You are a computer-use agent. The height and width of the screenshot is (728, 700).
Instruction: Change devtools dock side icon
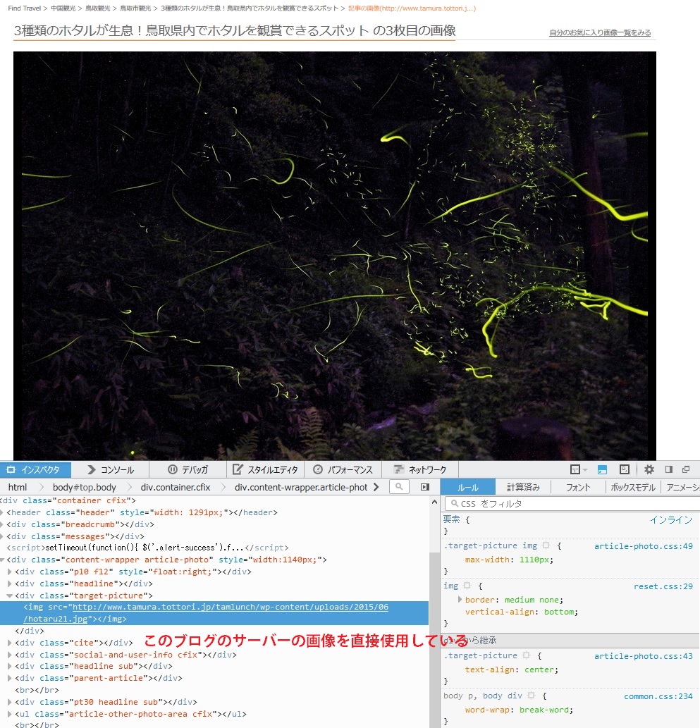(669, 469)
